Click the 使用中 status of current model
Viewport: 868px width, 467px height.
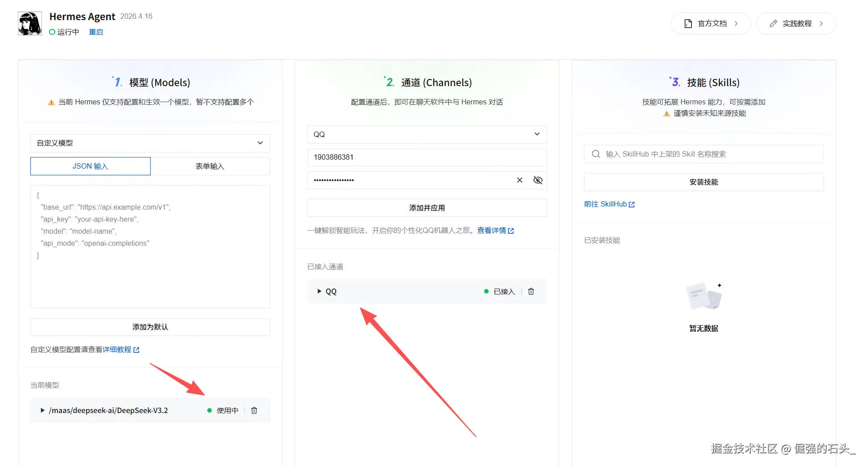(x=227, y=410)
